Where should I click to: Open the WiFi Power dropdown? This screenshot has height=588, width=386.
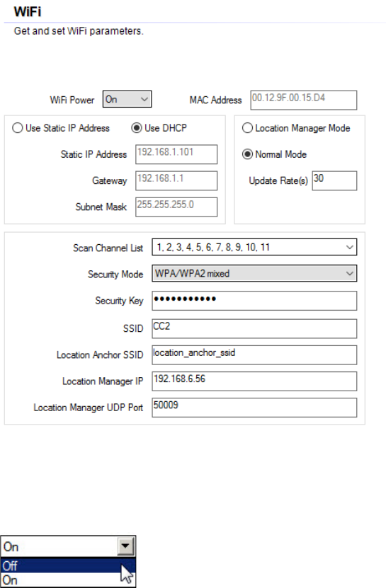(127, 99)
